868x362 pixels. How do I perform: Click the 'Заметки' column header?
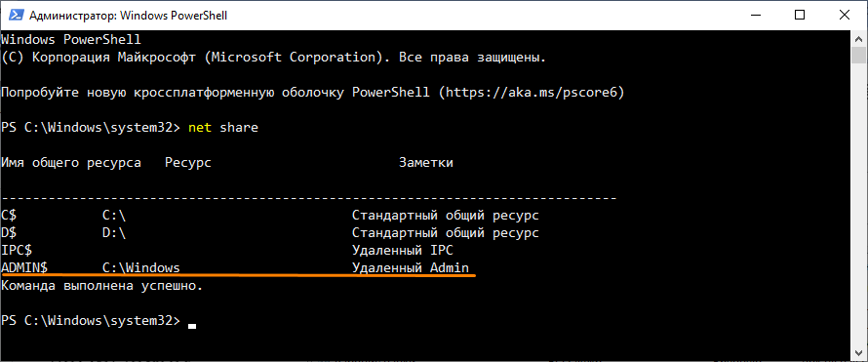[x=425, y=163]
